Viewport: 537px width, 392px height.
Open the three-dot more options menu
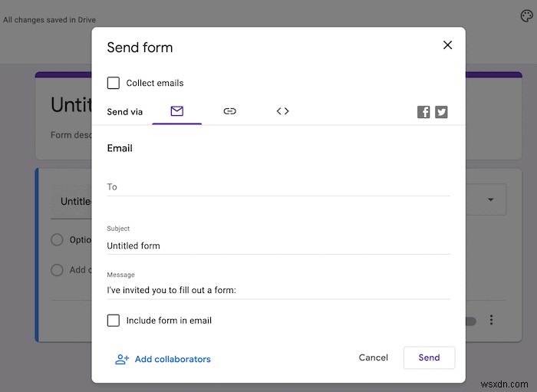492,321
